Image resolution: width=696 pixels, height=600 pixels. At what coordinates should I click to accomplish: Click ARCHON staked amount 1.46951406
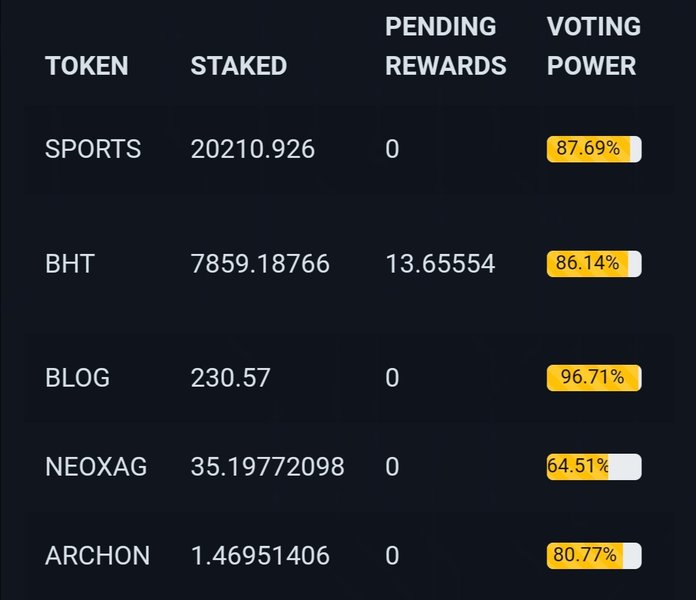click(x=260, y=555)
